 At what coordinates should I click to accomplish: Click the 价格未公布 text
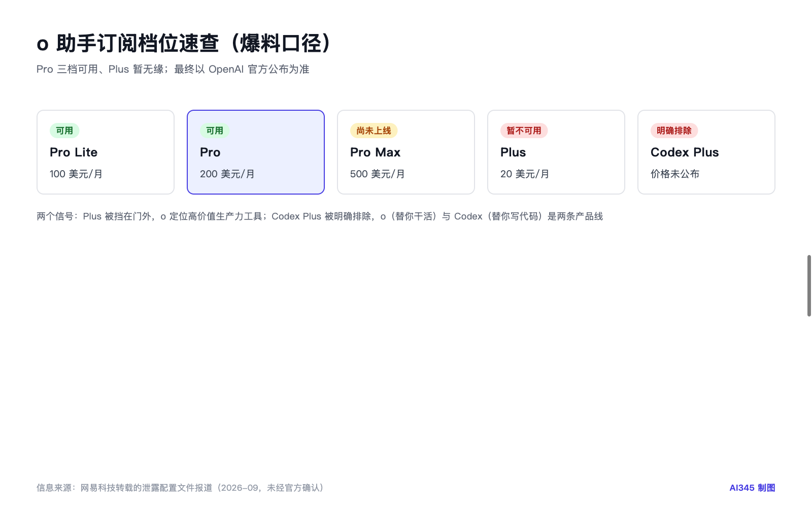[x=675, y=174]
